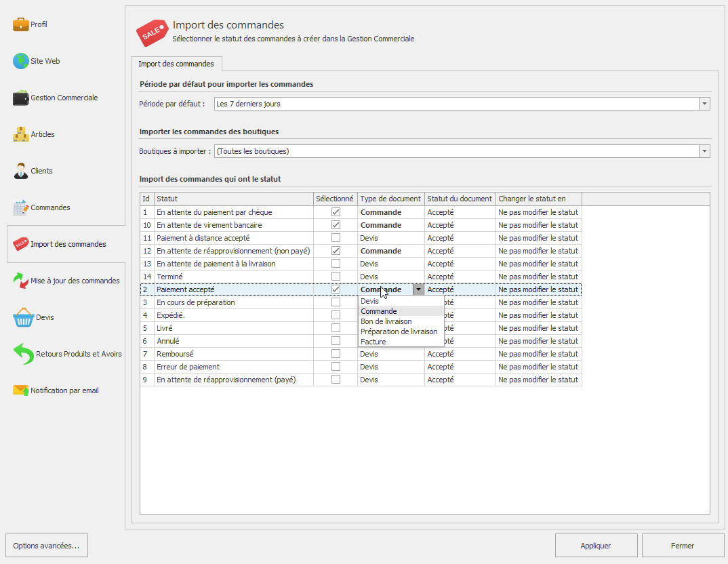Choose Bon de livraison in the dropdown list
Viewport: 728px width, 564px height.
[x=401, y=322]
